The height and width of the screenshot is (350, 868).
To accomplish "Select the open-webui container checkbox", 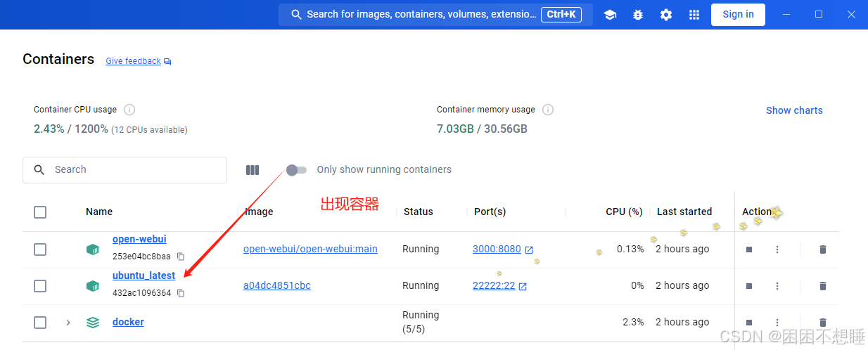I will click(x=40, y=249).
